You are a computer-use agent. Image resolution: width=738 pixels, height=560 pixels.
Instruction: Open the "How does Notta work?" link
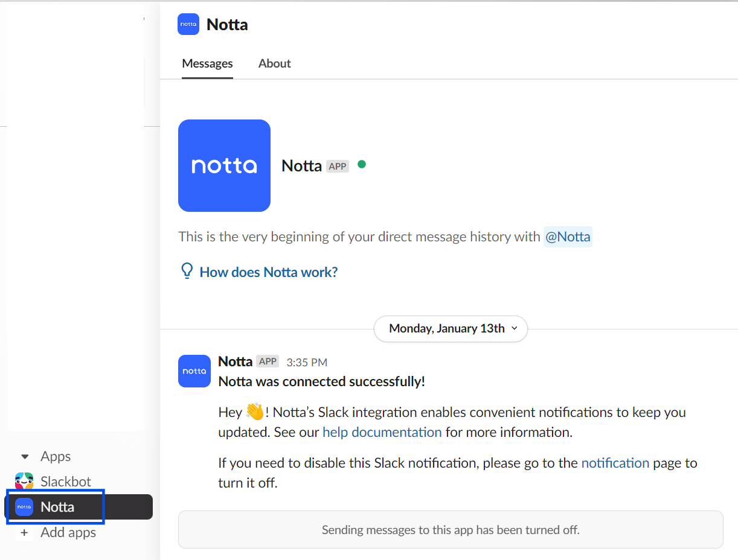pyautogui.click(x=269, y=272)
